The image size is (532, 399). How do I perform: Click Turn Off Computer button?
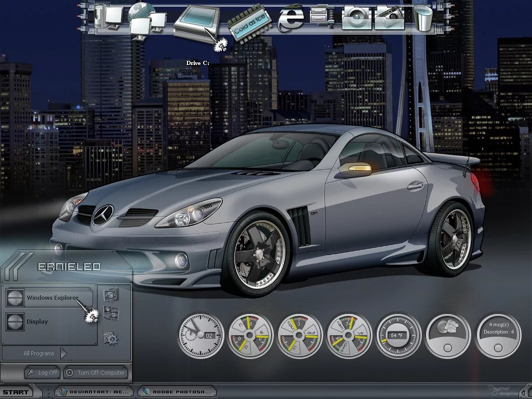coord(96,373)
